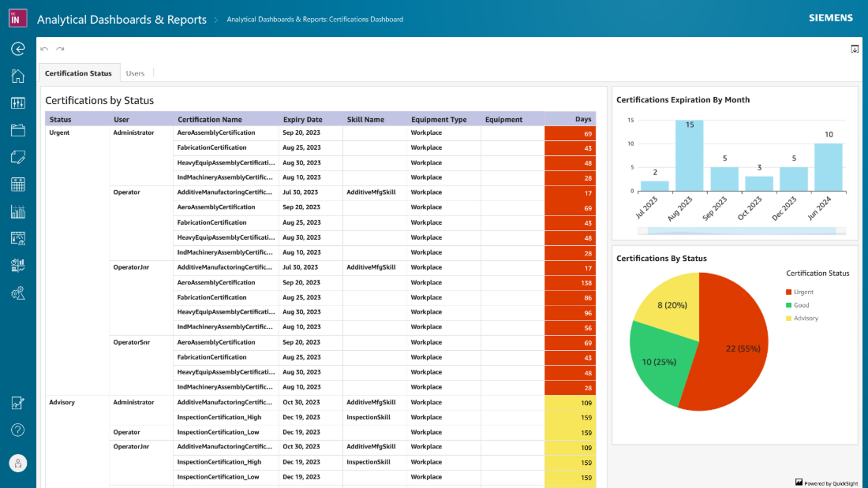Click the export download icon at top right
Image resolution: width=868 pixels, height=488 pixels.
tap(854, 49)
